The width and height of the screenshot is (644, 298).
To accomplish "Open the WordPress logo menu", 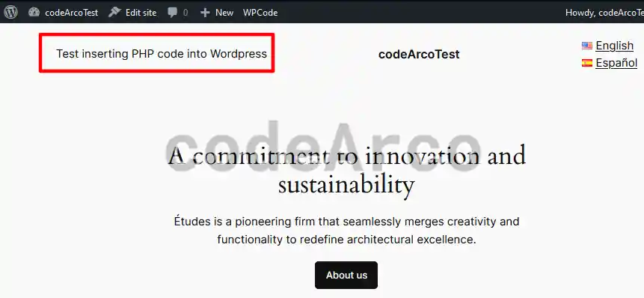I will pyautogui.click(x=10, y=12).
